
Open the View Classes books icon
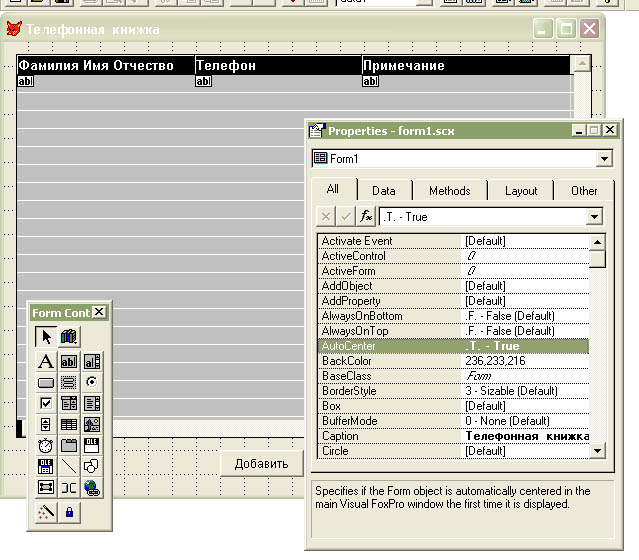68,337
